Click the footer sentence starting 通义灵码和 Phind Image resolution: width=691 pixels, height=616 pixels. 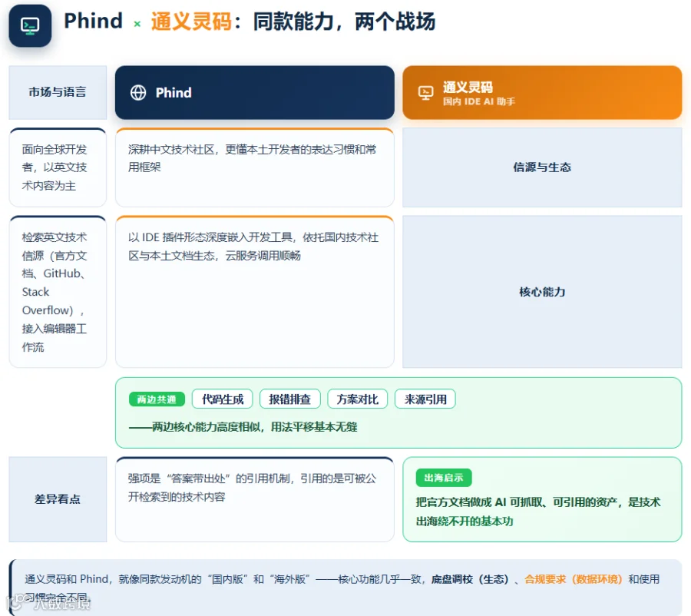342,588
